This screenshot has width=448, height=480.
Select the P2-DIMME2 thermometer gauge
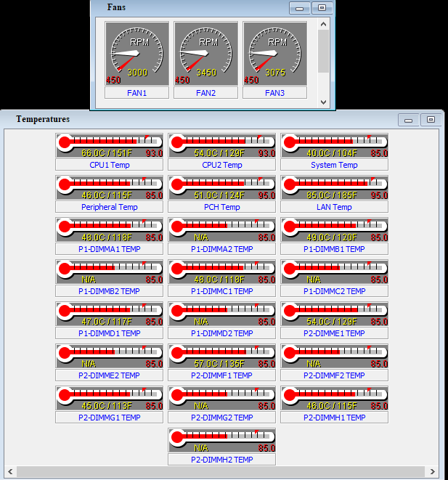[x=109, y=356]
